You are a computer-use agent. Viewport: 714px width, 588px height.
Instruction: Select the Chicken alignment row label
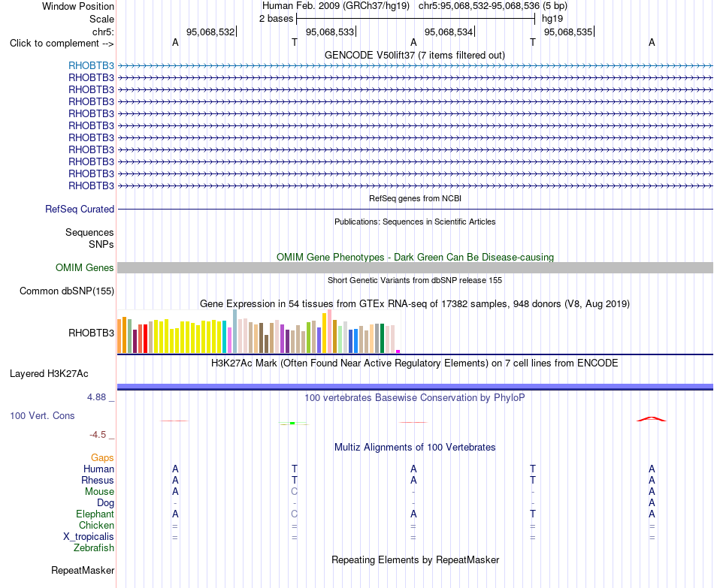point(96,525)
